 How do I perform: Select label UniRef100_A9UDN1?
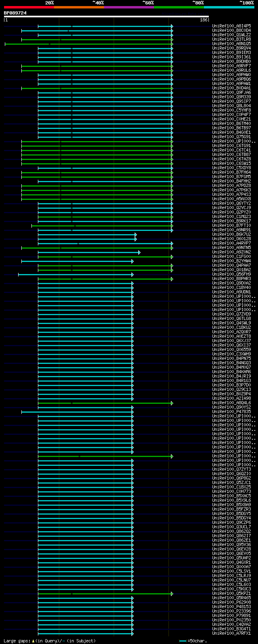(231, 292)
